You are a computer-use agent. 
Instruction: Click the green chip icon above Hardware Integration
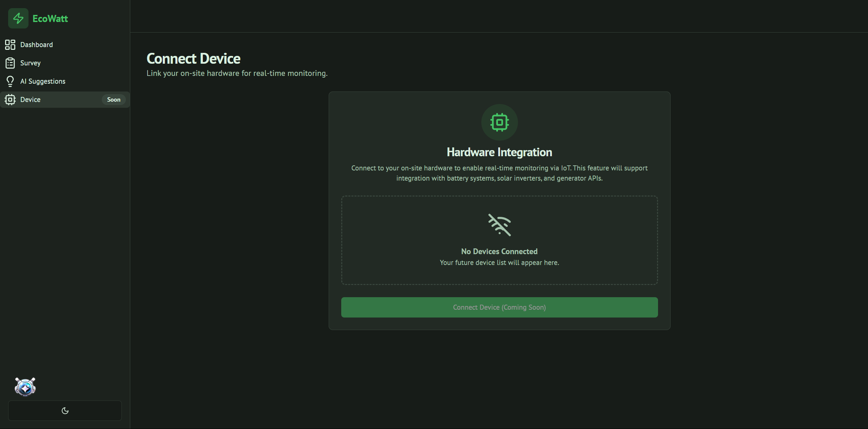click(x=499, y=122)
